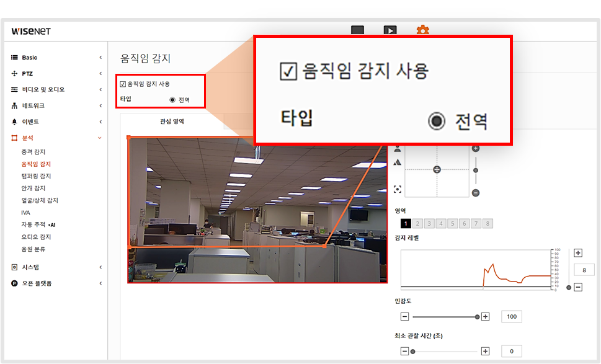This screenshot has width=601, height=364.
Task: Toggle the 움직임 감지 사용 checkbox
Action: point(123,84)
